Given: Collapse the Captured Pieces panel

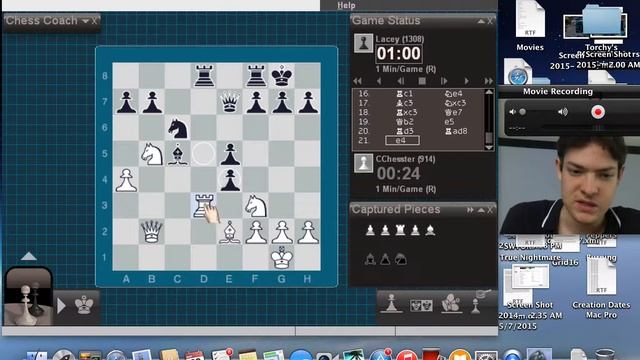Looking at the screenshot, I should pyautogui.click(x=481, y=210).
